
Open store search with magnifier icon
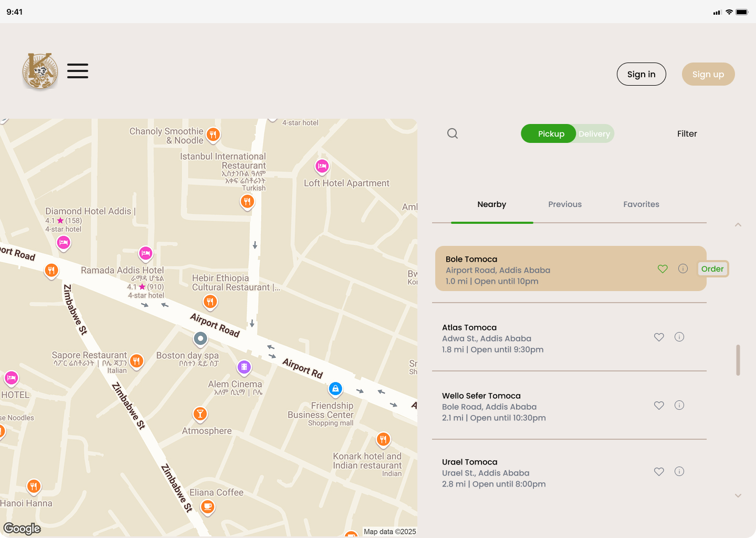point(453,133)
